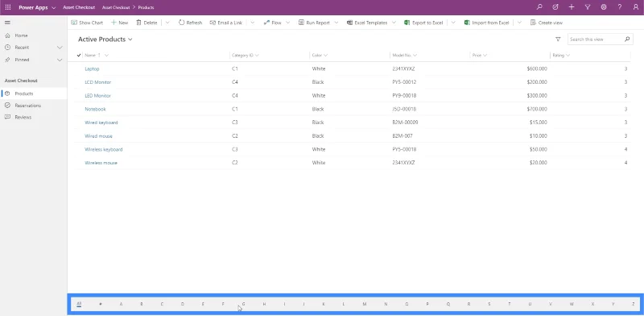
Task: Toggle the select-all checkmark in grid header
Action: click(79, 55)
